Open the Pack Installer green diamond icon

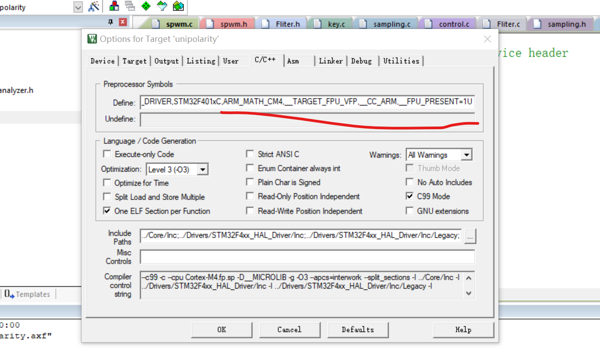pos(146,6)
